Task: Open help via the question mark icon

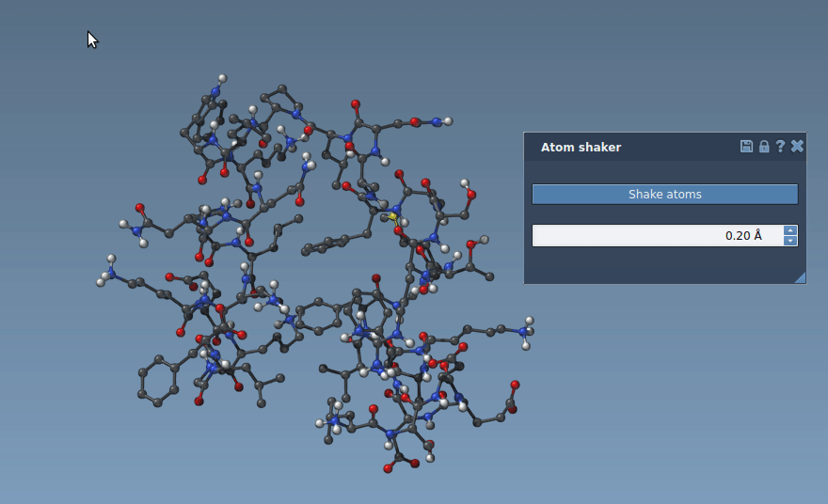Action: pyautogui.click(x=780, y=147)
